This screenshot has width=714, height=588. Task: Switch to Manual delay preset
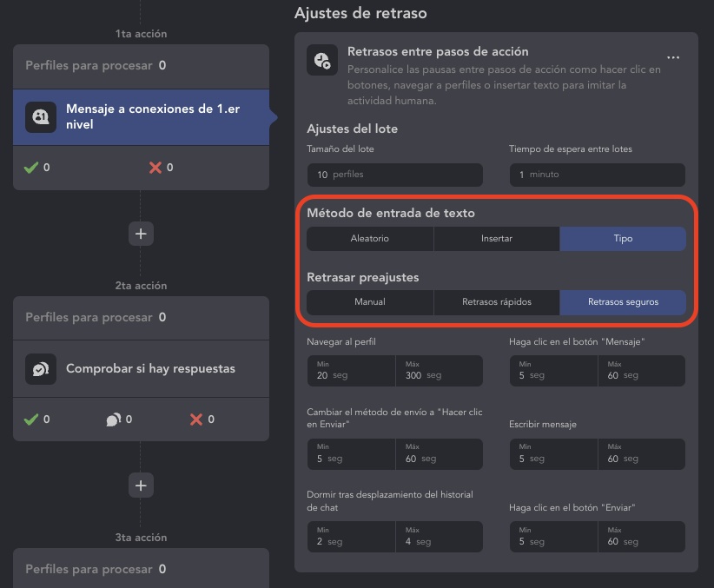coord(370,302)
